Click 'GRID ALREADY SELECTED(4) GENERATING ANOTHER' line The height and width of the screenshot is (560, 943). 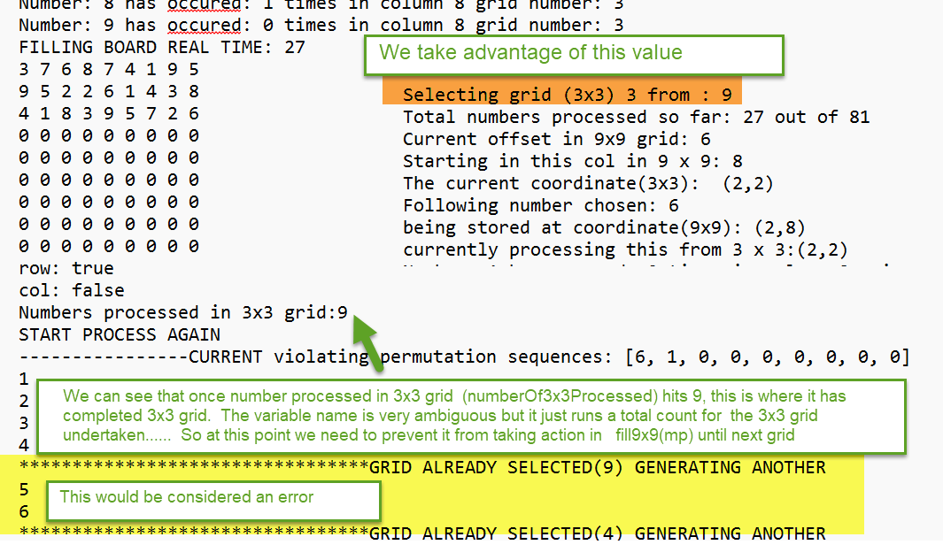tap(597, 533)
